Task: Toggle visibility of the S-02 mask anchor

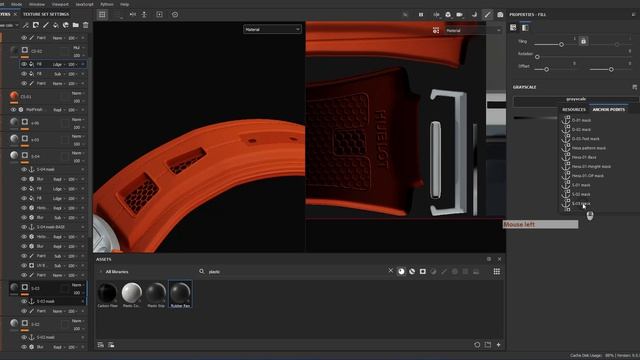Action: tap(24, 337)
